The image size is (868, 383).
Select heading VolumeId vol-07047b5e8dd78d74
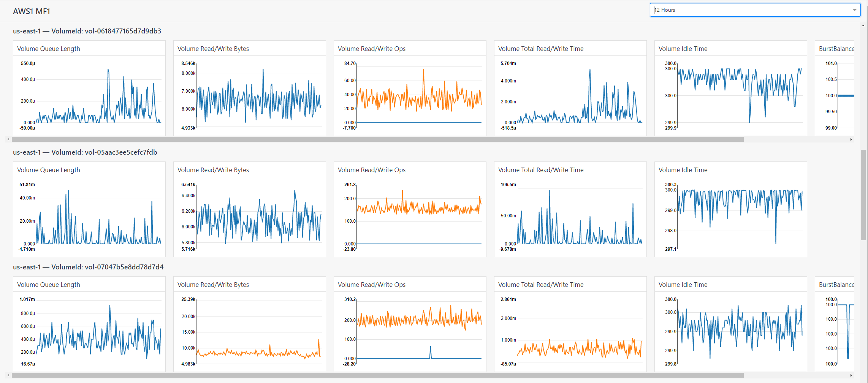(x=88, y=267)
